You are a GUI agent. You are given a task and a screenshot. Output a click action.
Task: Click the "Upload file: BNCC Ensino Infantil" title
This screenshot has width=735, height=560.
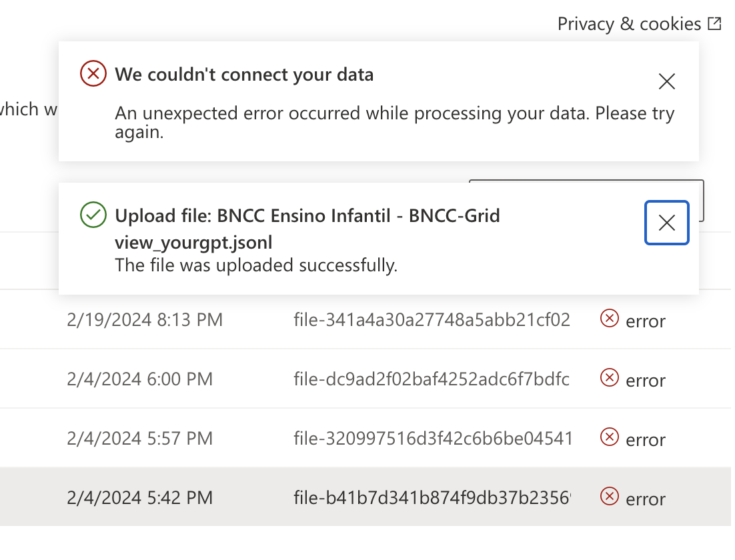click(x=307, y=216)
